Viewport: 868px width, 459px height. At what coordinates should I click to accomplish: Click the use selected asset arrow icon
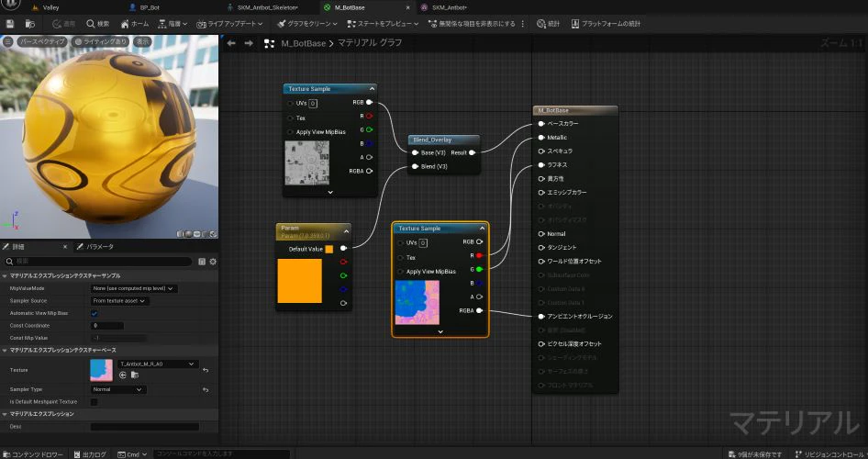tap(123, 375)
